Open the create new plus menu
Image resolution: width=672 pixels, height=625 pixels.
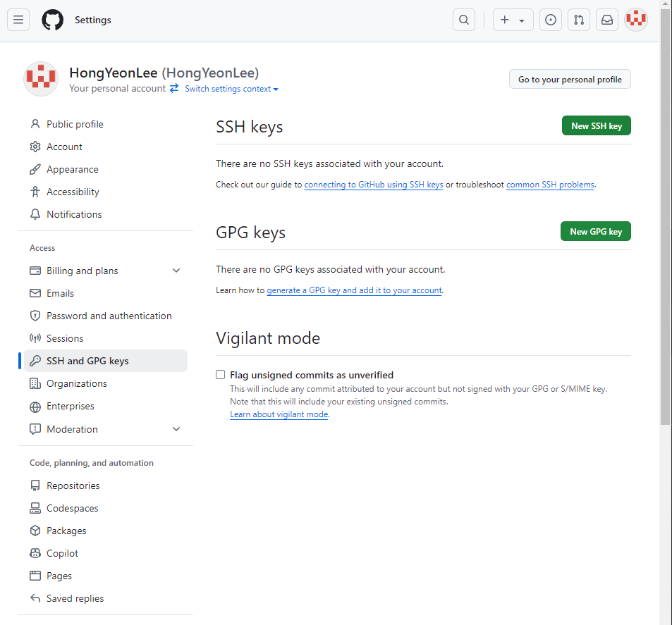click(513, 20)
